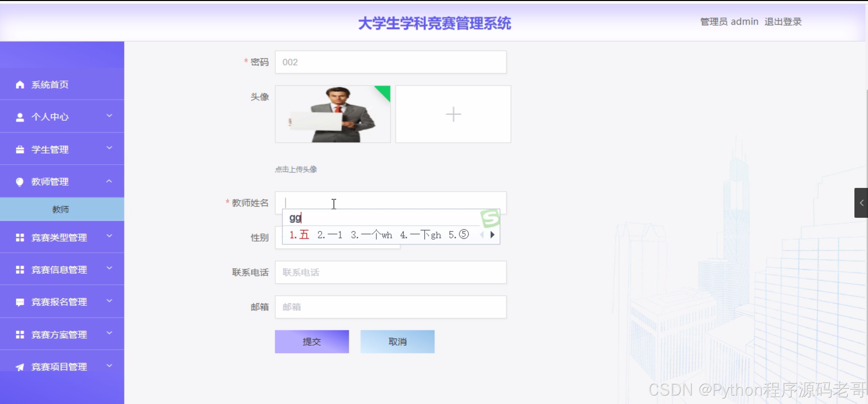Collapse the 教师管理 menu chevron

(x=109, y=181)
